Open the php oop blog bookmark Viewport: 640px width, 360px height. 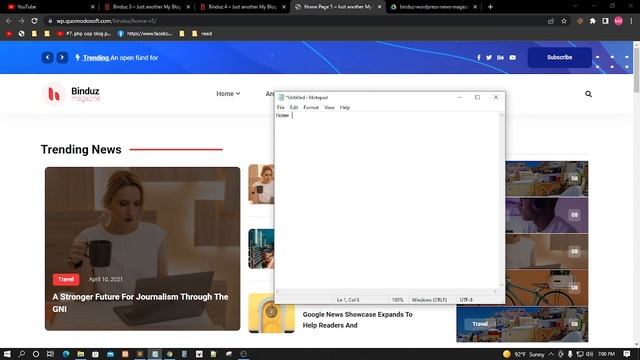84,33
